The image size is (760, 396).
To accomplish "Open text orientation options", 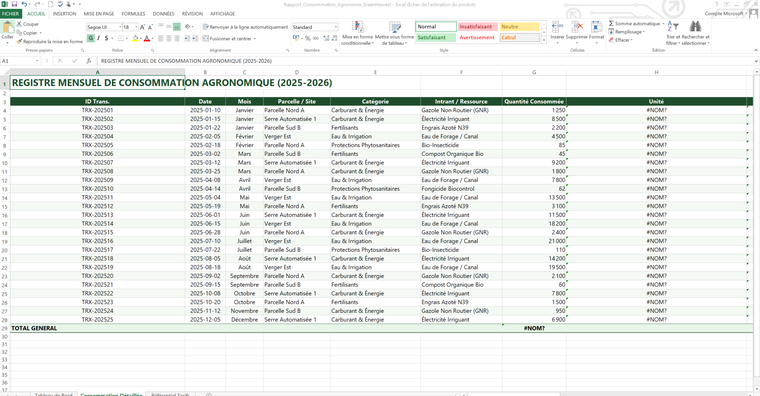I will click(x=189, y=27).
